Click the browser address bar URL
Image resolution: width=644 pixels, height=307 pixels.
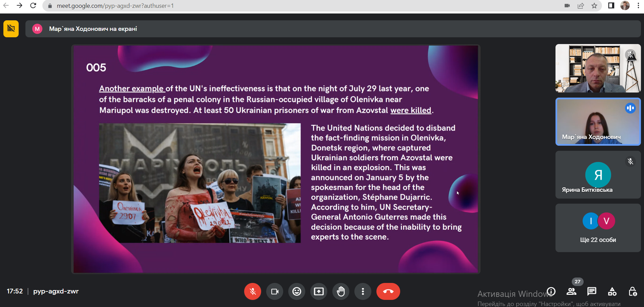pos(115,6)
